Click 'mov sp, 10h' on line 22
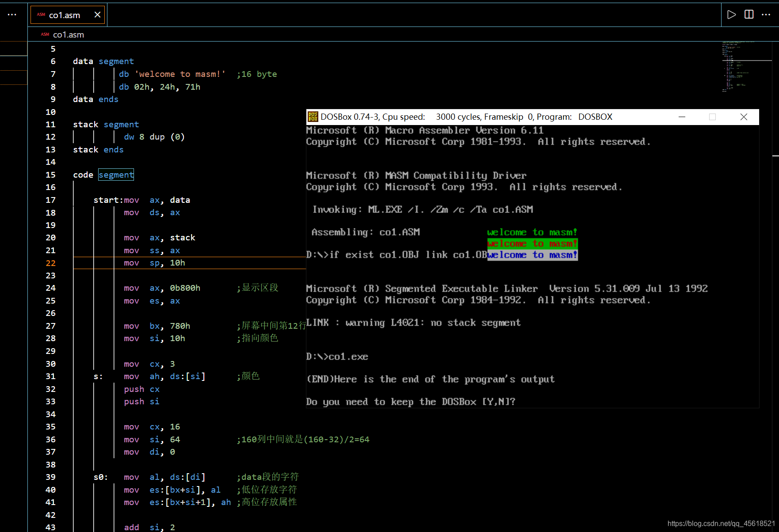Viewport: 779px width, 532px height. coord(154,263)
